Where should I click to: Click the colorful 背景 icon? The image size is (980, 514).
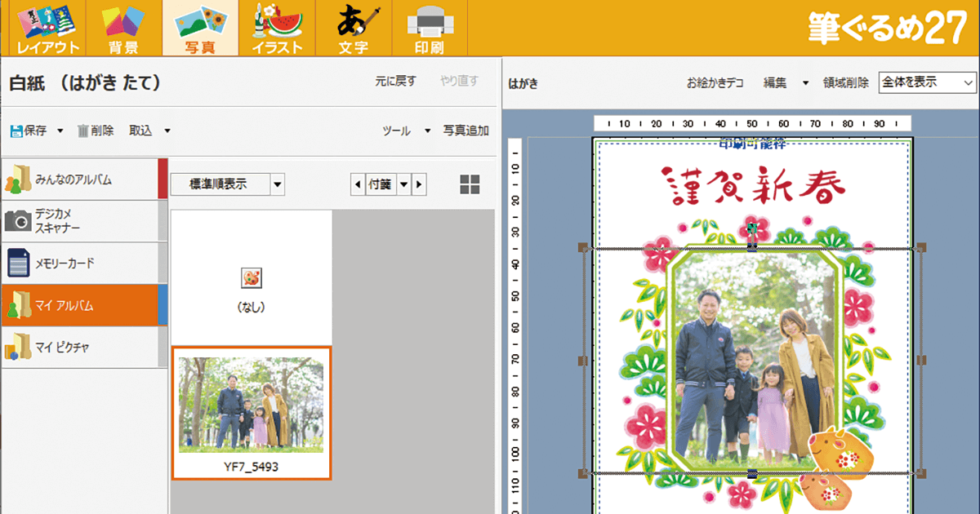124,22
